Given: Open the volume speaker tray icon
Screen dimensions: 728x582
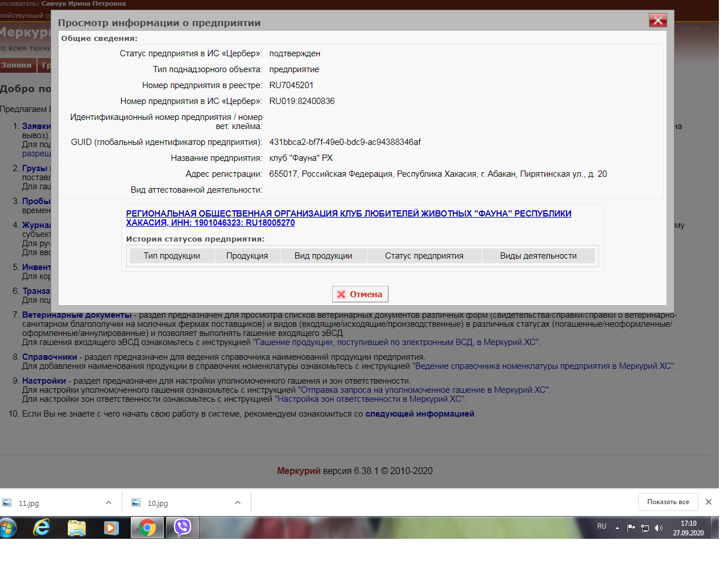Looking at the screenshot, I should [x=659, y=528].
